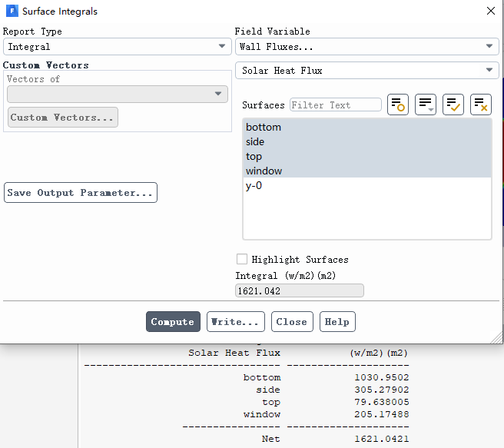Click the Fluent logo in the title bar
This screenshot has height=448, width=504.
click(x=12, y=12)
